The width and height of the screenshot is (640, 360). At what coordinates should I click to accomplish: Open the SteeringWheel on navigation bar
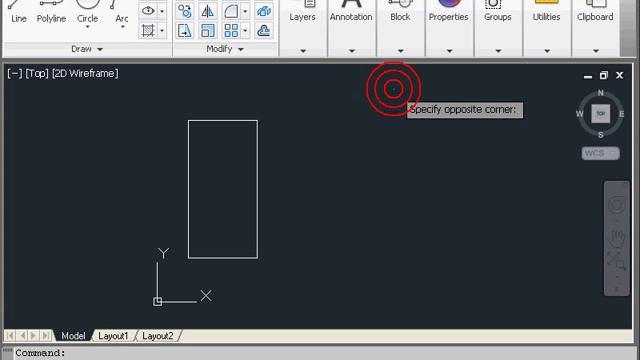617,205
